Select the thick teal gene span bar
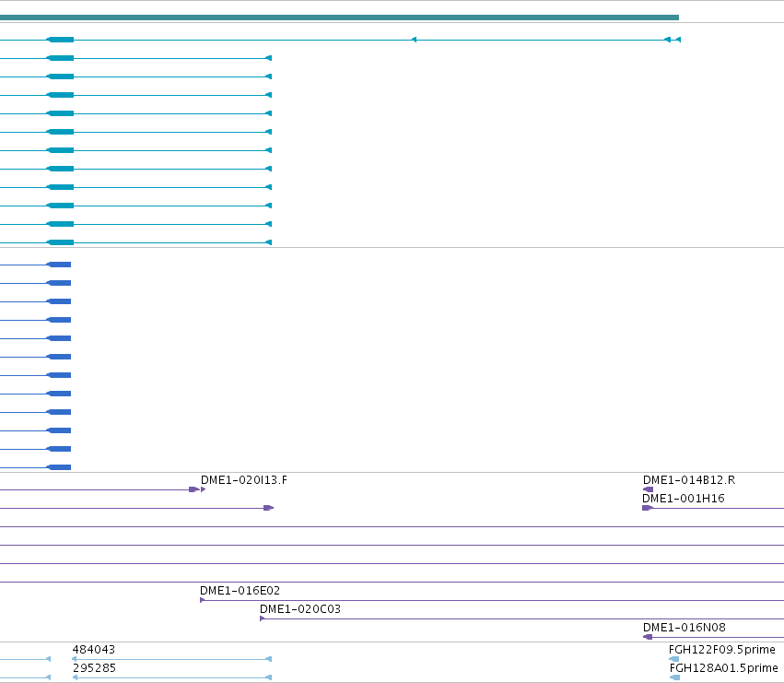Image resolution: width=784 pixels, height=683 pixels. 340,18
